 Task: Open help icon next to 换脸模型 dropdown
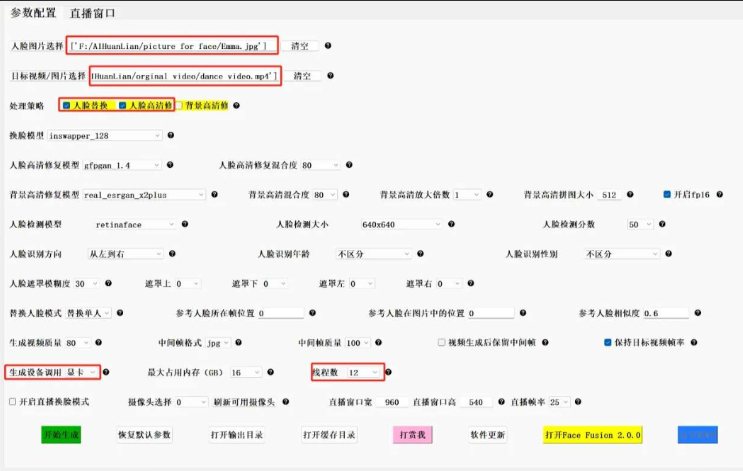pos(171,135)
